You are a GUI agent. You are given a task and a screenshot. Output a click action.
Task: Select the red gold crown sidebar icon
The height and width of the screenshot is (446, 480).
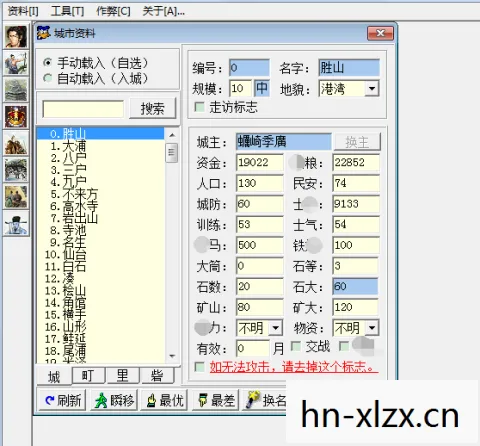coord(16,116)
